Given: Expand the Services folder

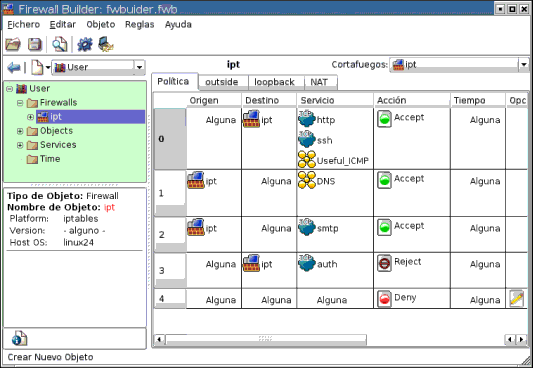Looking at the screenshot, I should point(20,145).
